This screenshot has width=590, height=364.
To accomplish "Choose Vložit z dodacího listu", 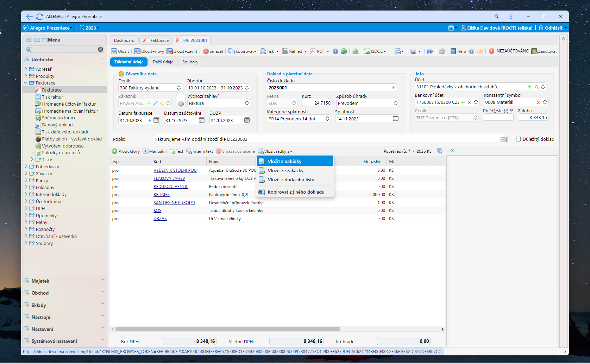I will pyautogui.click(x=295, y=180).
